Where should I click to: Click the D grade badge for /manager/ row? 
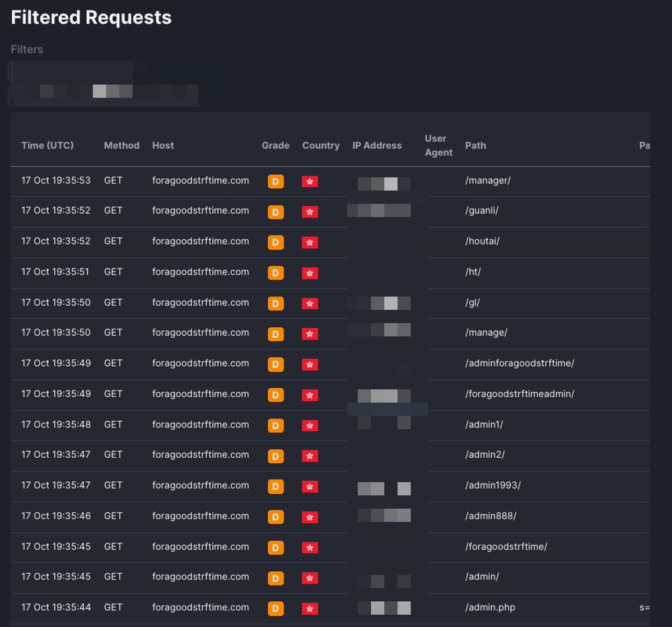[x=276, y=182]
